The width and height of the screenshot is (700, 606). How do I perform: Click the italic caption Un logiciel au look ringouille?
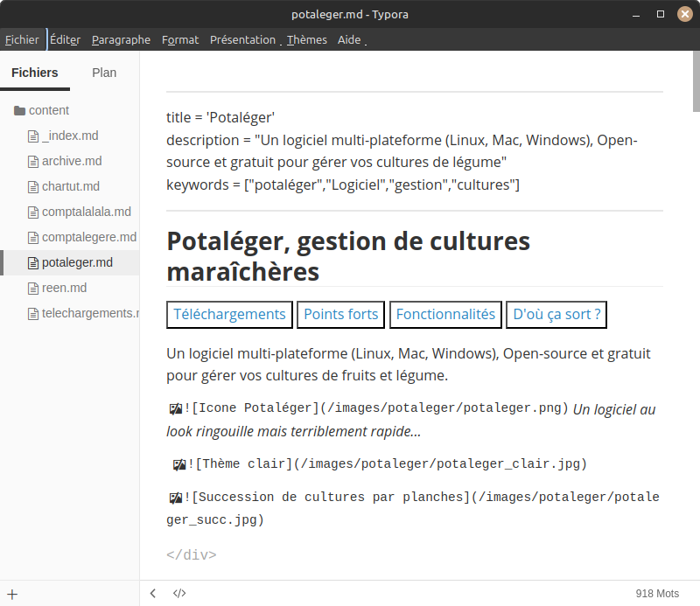411,421
